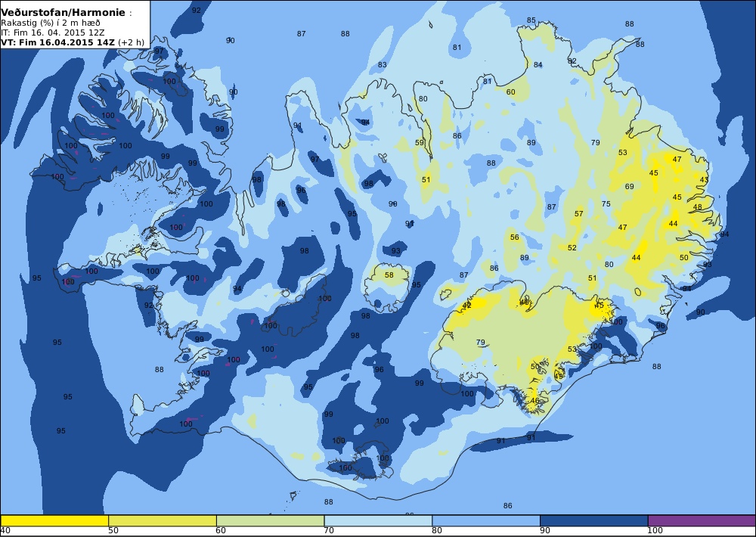
Task: Click the humidity value 69 on the map
Action: pyautogui.click(x=630, y=187)
